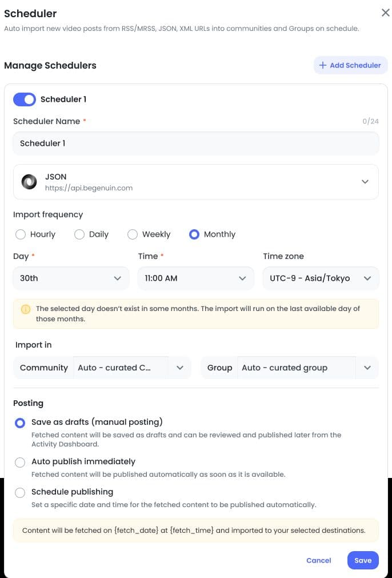Expand the Community Auto - curated dropdown
This screenshot has height=578, width=392.
click(102, 368)
